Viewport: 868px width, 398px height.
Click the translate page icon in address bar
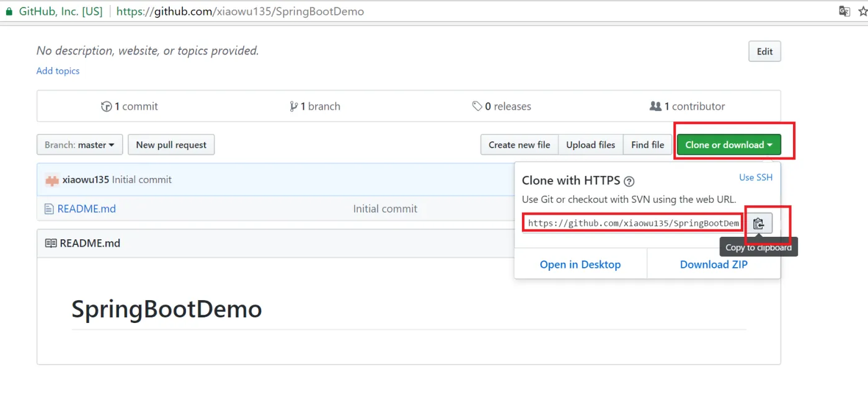pyautogui.click(x=844, y=11)
